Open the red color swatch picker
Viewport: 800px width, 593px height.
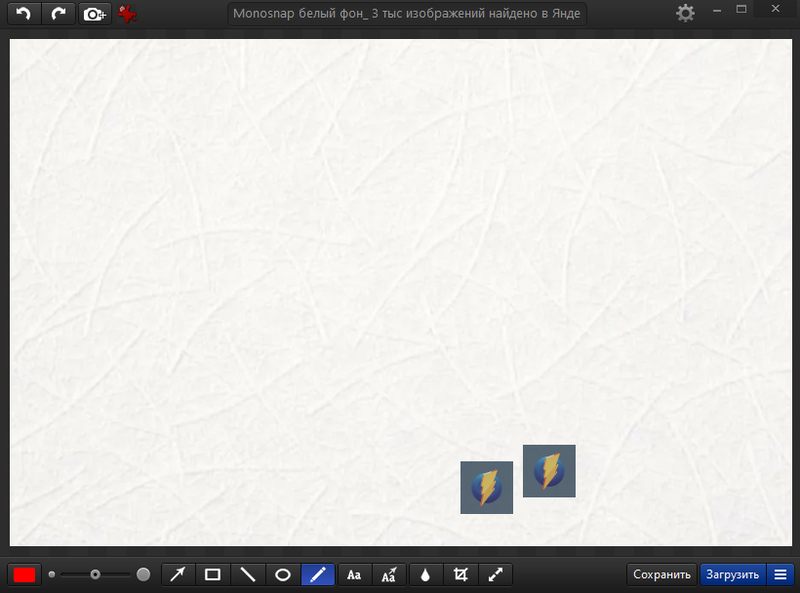[24, 575]
